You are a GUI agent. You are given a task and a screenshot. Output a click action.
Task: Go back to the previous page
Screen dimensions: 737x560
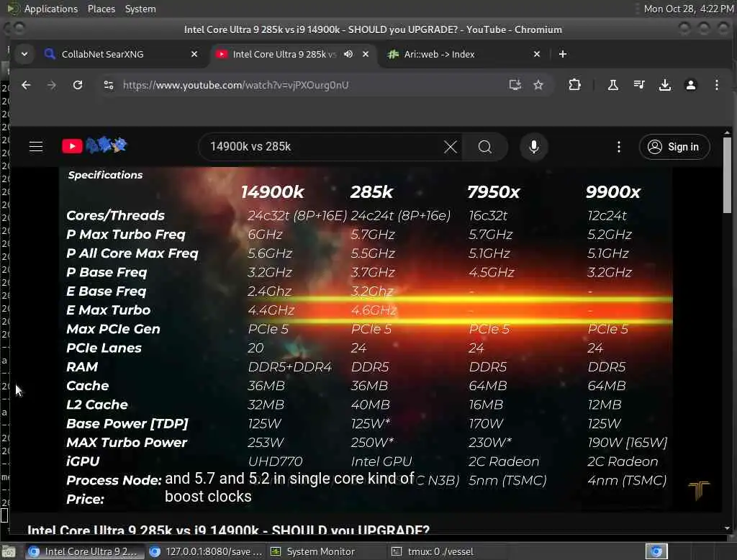tap(26, 85)
